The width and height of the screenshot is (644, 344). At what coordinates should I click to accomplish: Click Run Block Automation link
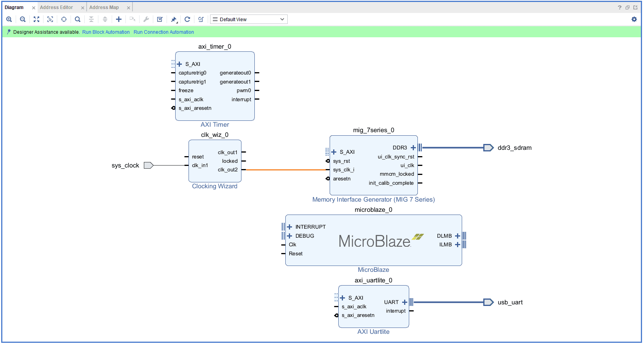(x=106, y=32)
